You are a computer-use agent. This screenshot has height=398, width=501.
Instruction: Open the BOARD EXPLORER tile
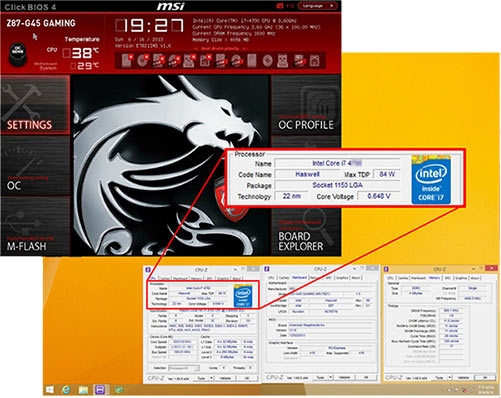click(x=306, y=226)
